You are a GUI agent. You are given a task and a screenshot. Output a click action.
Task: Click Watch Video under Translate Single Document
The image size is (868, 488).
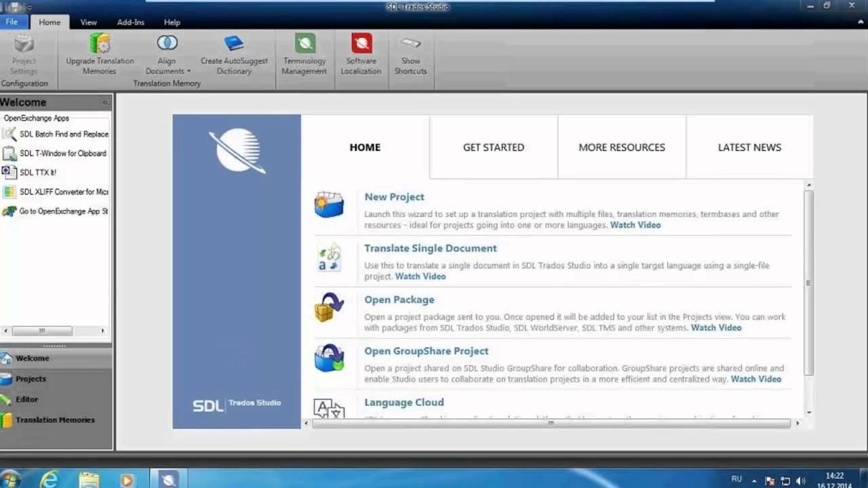420,277
